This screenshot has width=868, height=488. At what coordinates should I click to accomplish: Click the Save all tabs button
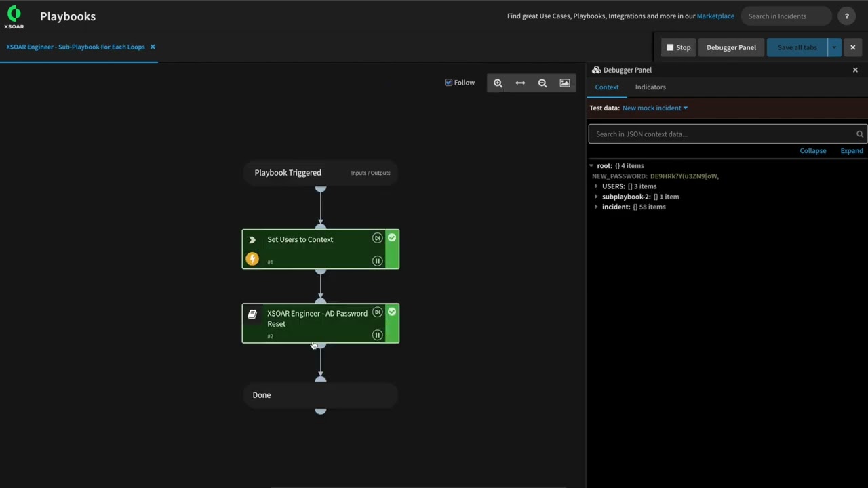point(797,47)
